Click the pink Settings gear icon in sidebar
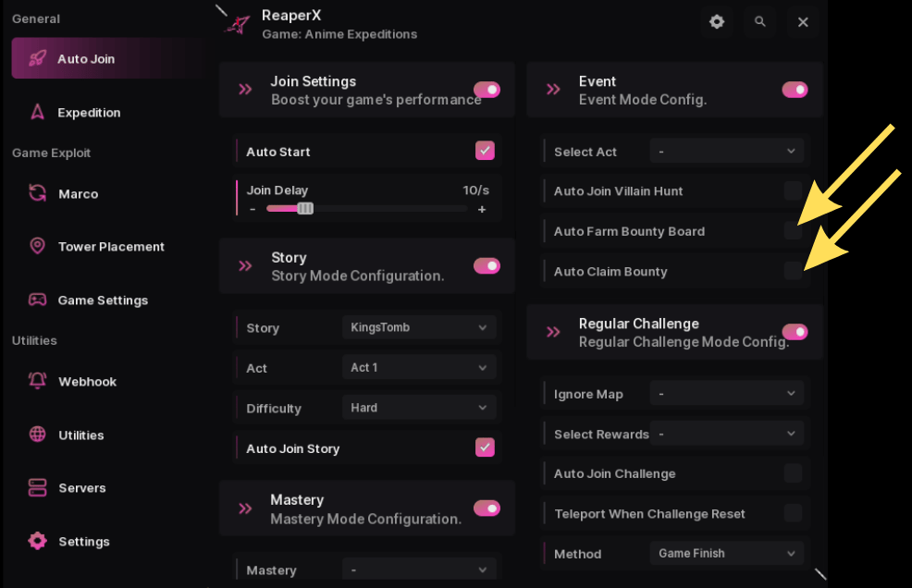 click(x=37, y=540)
